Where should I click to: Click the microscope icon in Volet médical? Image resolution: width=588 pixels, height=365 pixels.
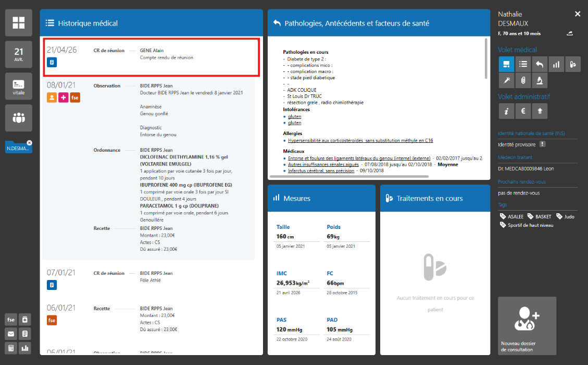click(x=540, y=80)
